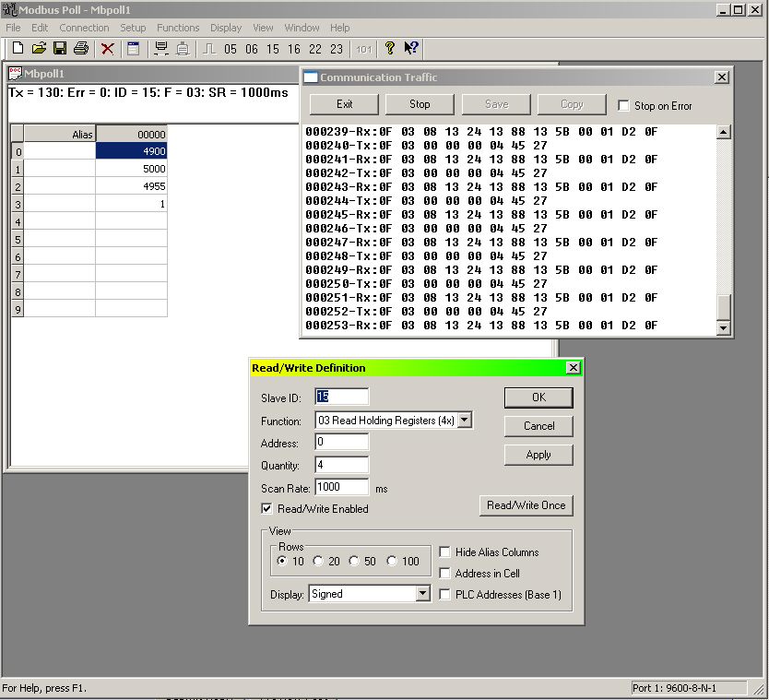Open the Help menu
The image size is (769, 700).
pos(340,28)
